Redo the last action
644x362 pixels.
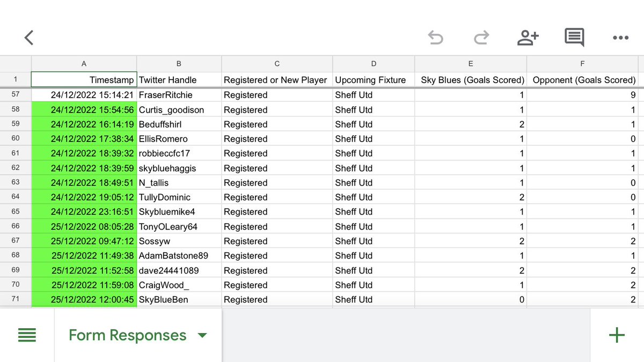pos(481,38)
